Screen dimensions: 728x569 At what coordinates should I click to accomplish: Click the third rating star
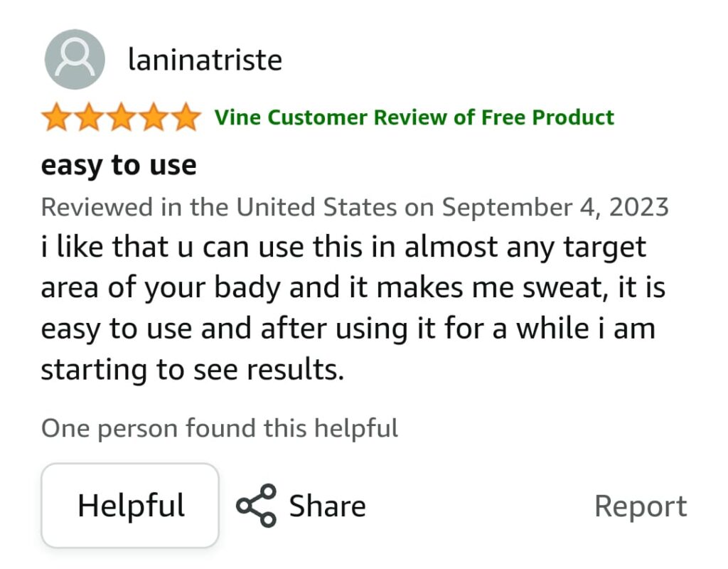(x=121, y=117)
